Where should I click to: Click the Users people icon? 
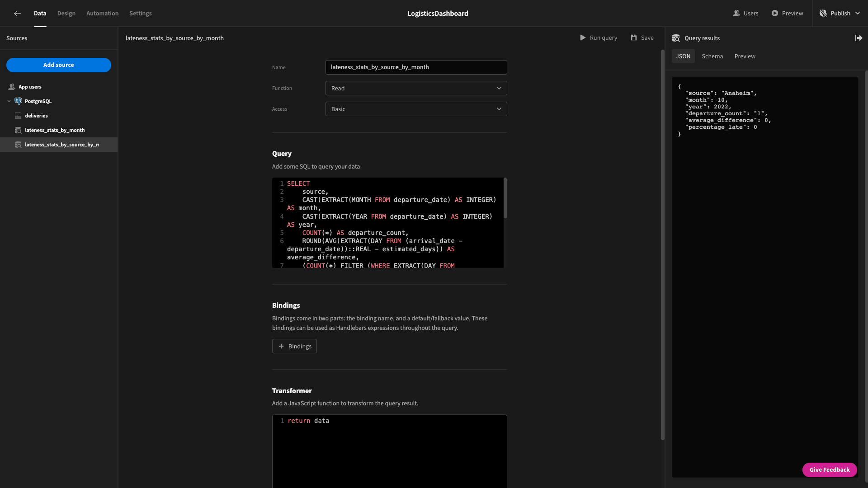click(736, 14)
